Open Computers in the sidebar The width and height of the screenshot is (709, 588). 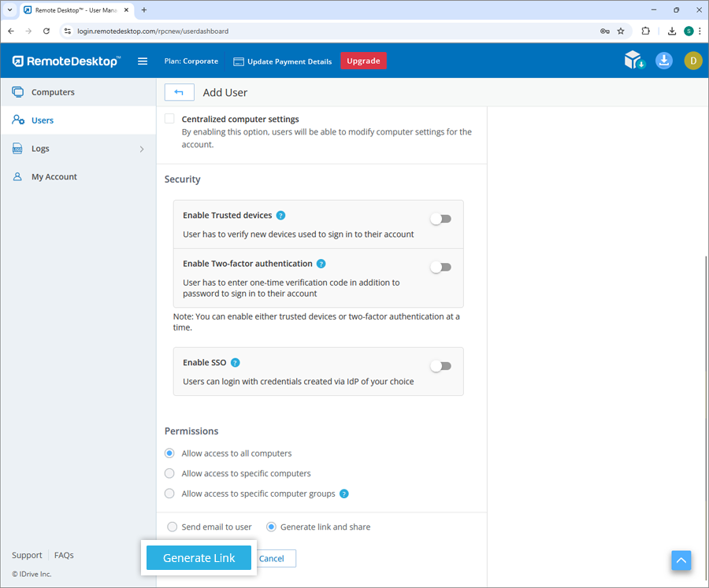53,92
